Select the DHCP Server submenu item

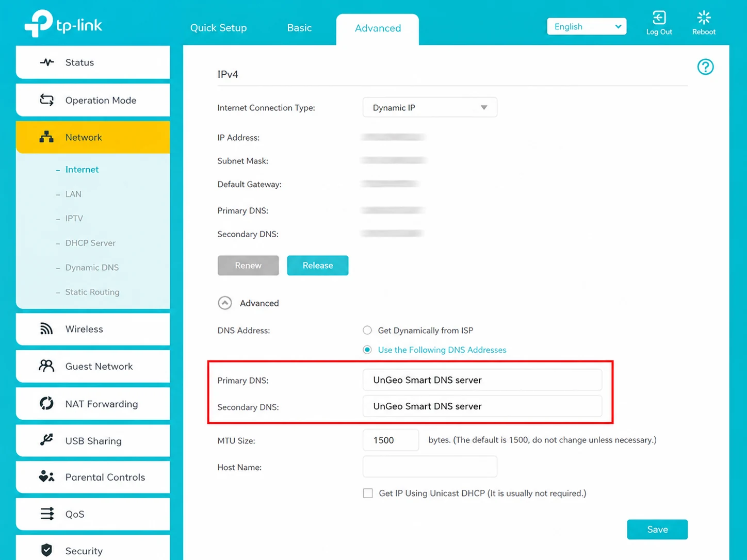[x=90, y=243]
